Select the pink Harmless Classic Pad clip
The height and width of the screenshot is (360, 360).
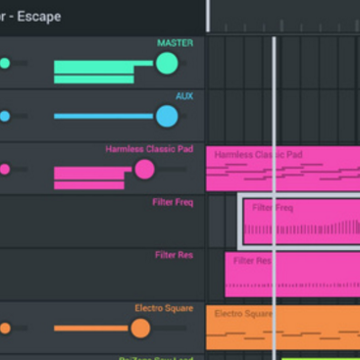point(283,169)
